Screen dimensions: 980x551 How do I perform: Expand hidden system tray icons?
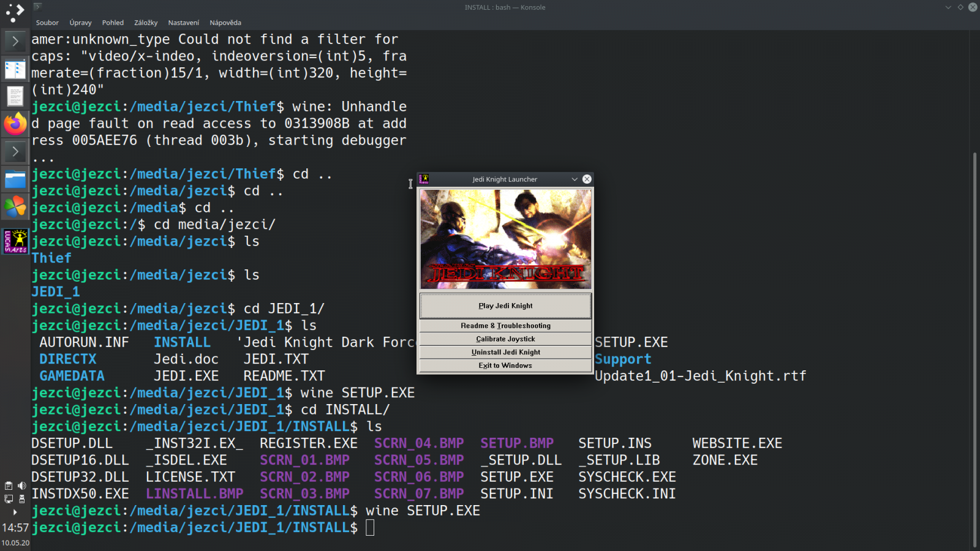coord(15,512)
